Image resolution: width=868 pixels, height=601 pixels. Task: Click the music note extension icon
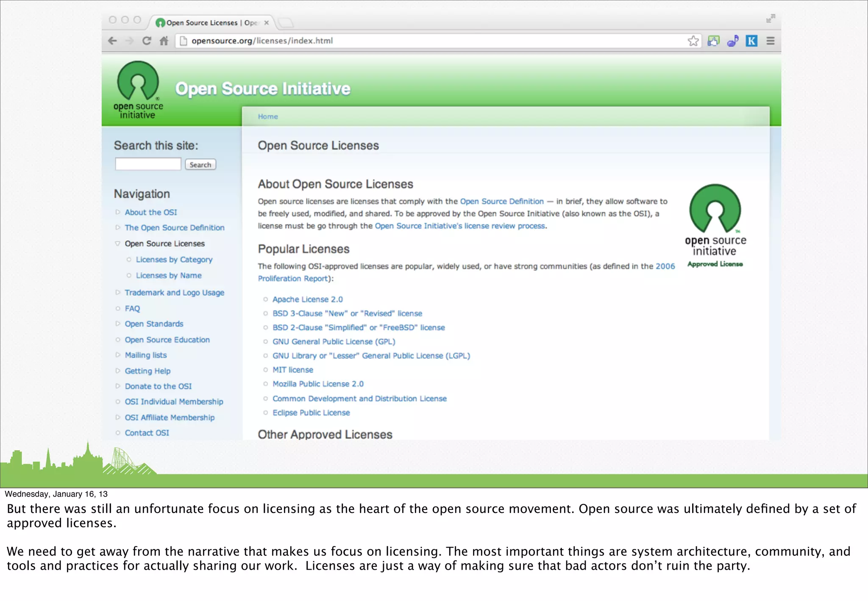(x=732, y=41)
